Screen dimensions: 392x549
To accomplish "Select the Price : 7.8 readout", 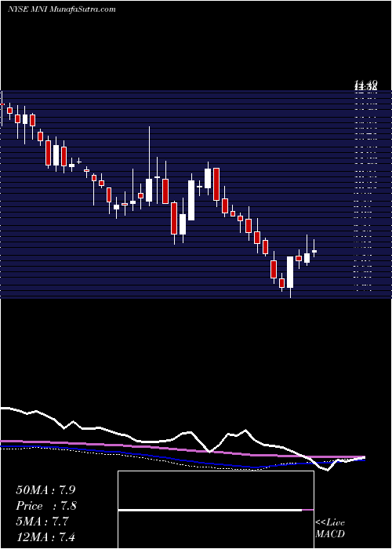I will tap(46, 506).
